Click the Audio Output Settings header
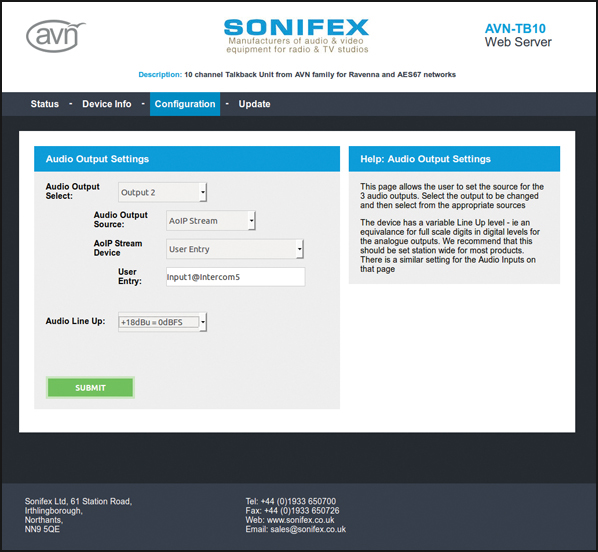 pos(187,159)
